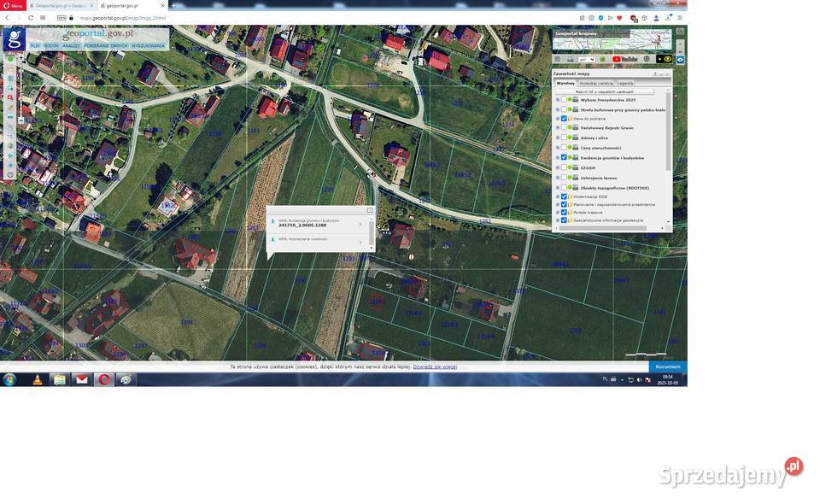This screenshot has width=820, height=504.
Task: Enable the Wybory Prezydenckie 2025 layer
Action: (x=564, y=99)
